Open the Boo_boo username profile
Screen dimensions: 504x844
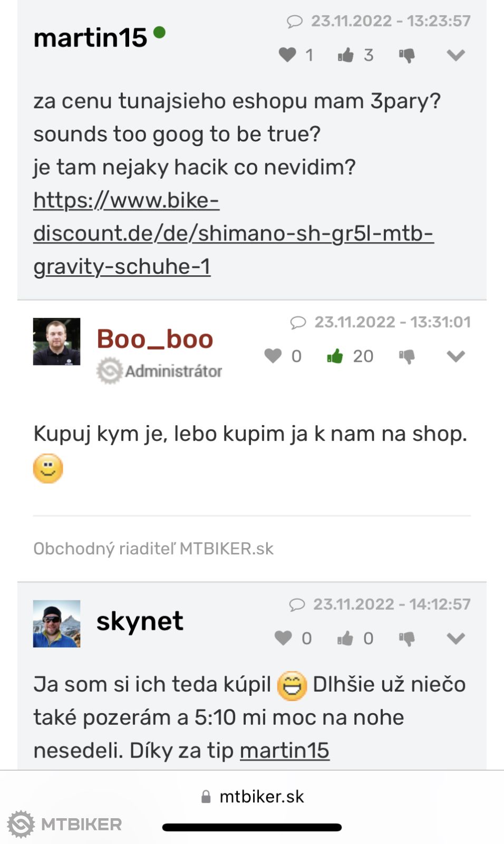pos(154,339)
